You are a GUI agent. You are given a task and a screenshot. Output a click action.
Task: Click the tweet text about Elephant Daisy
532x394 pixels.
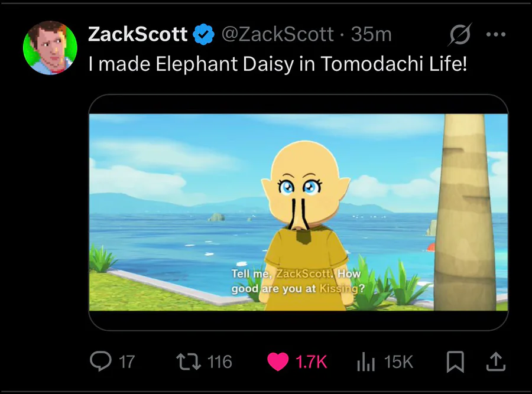click(x=277, y=64)
